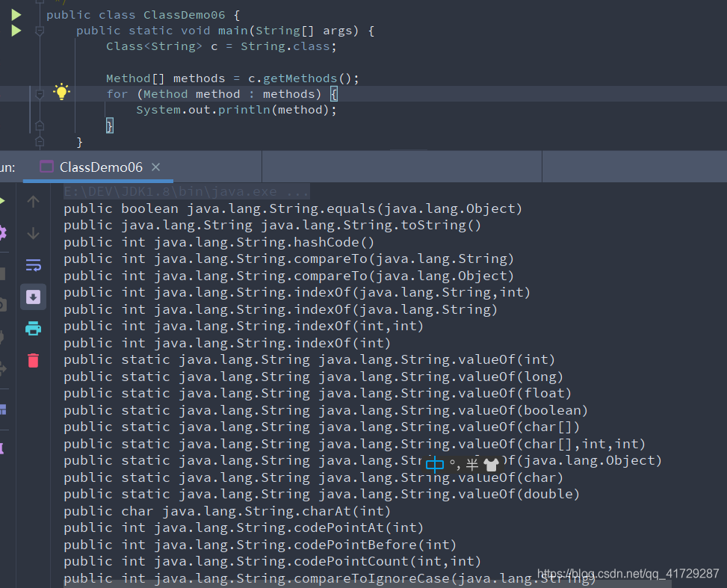727x588 pixels.
Task: Click String.class in the editor
Action: pos(285,46)
